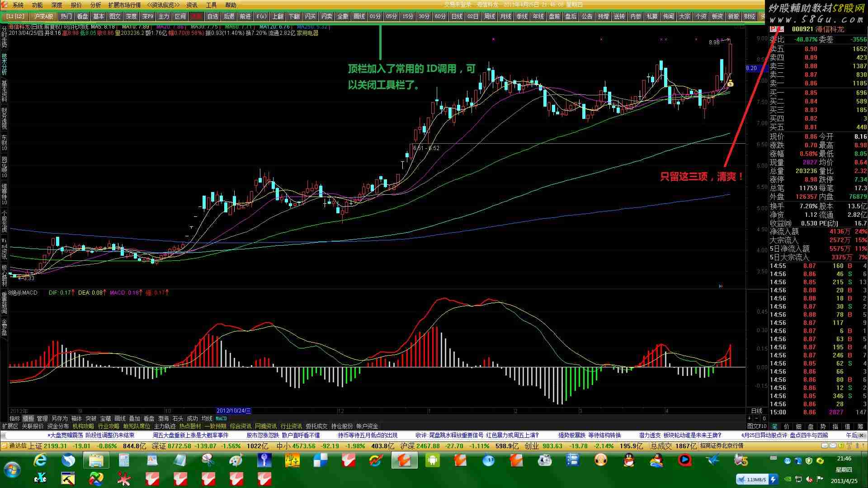Open the 基本资料 sidebar tab
Image resolution: width=868 pixels, height=488 pixels.
pyautogui.click(x=4, y=91)
